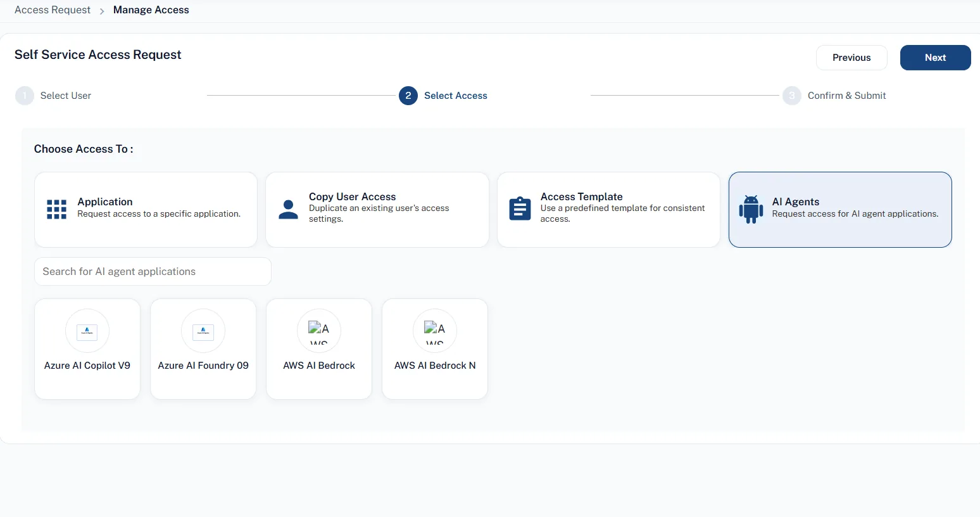
Task: Click the Copy User Access person icon
Action: pyautogui.click(x=288, y=209)
